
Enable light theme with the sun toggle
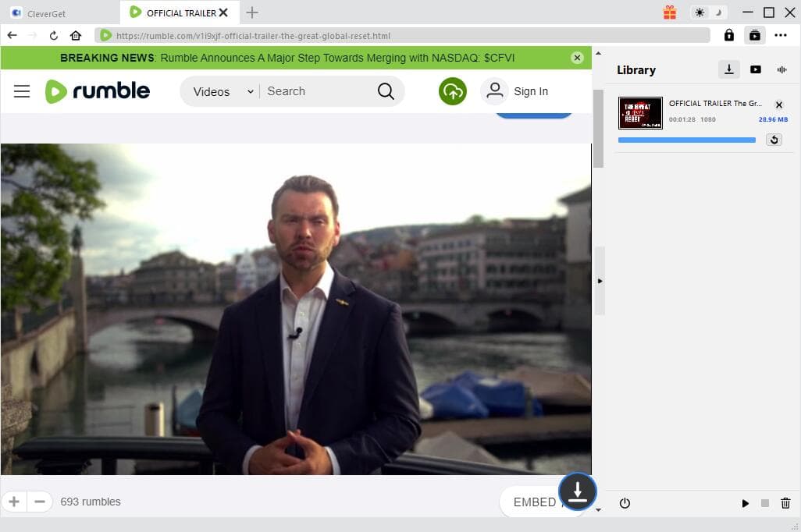click(700, 12)
